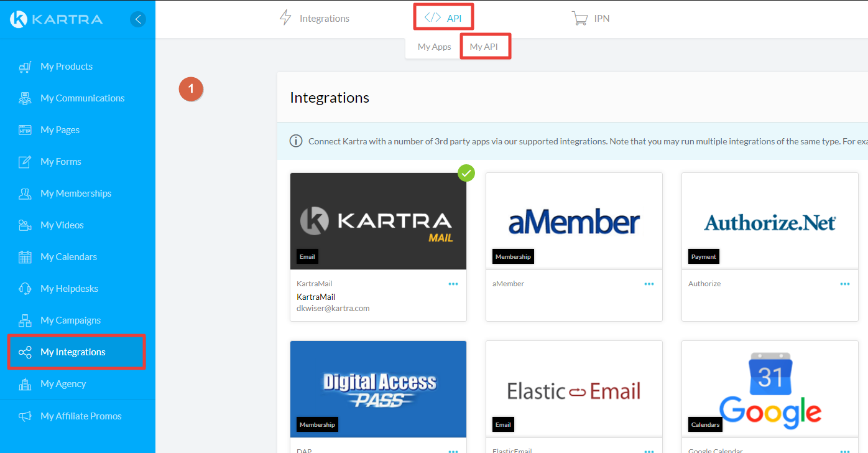Click the My Helpdesks headset icon
The height and width of the screenshot is (453, 868).
tap(25, 289)
